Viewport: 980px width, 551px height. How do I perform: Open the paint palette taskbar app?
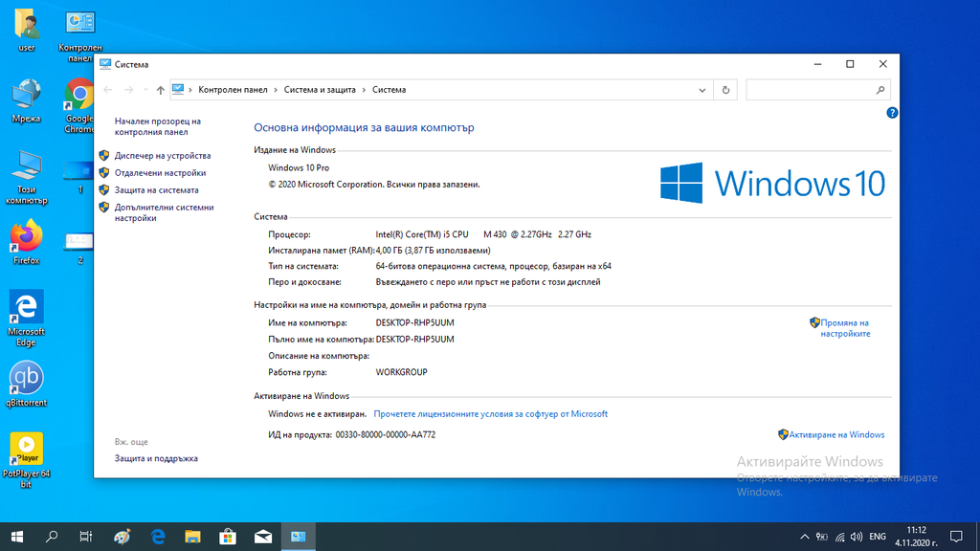click(122, 537)
